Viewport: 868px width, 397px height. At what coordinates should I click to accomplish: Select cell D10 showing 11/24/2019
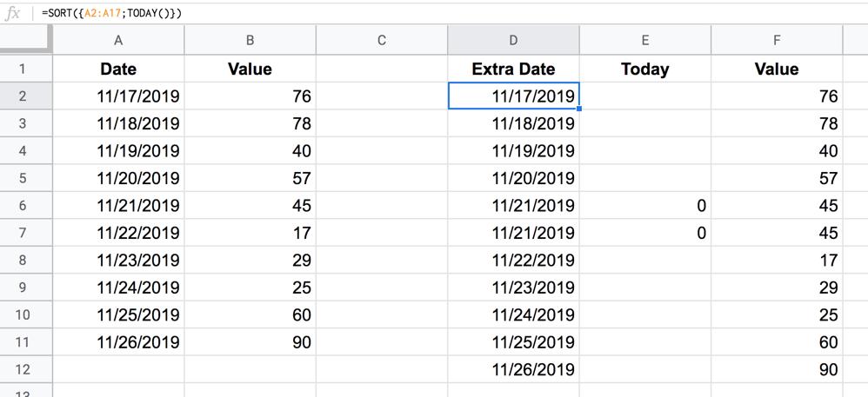tap(513, 315)
